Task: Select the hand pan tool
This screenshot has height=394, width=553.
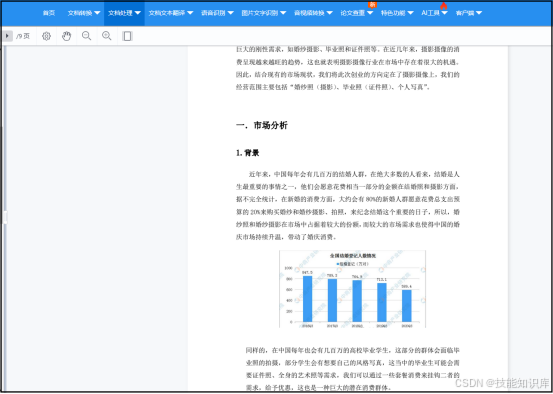Action: tap(66, 36)
